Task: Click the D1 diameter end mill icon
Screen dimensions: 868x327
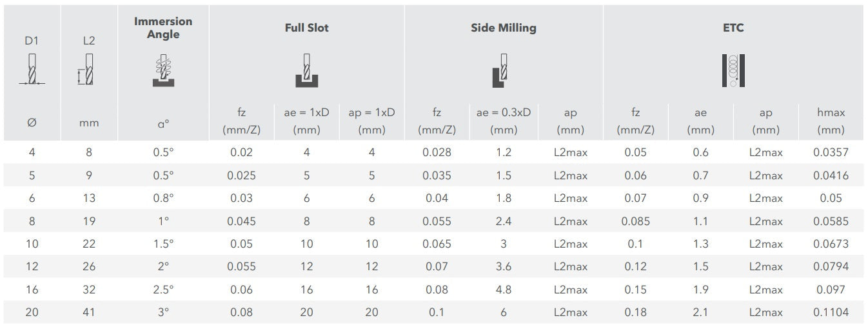Action: [32, 70]
